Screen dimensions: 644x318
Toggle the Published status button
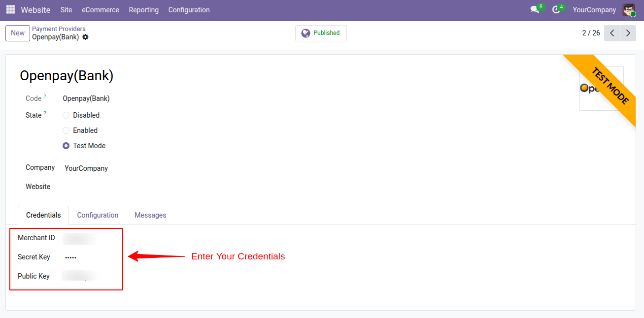[321, 33]
